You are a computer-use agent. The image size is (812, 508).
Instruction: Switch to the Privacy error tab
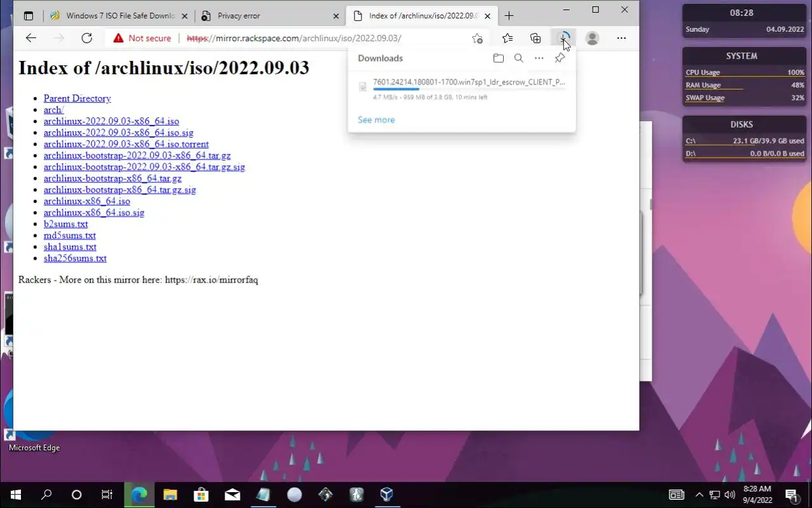pos(270,16)
